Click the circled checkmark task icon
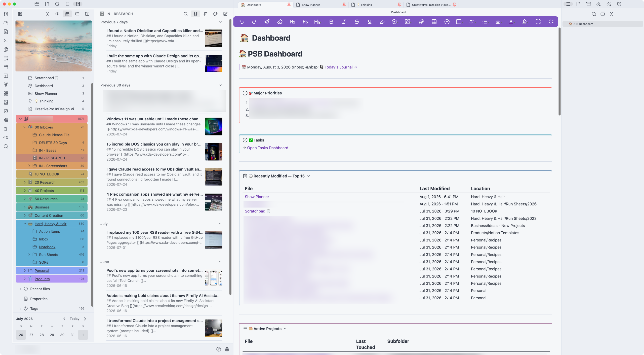 pos(447,22)
